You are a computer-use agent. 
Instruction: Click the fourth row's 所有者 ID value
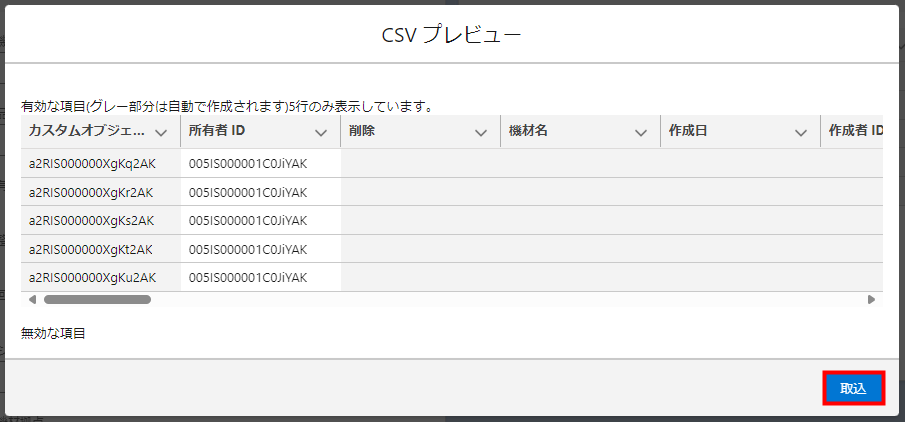(x=248, y=249)
